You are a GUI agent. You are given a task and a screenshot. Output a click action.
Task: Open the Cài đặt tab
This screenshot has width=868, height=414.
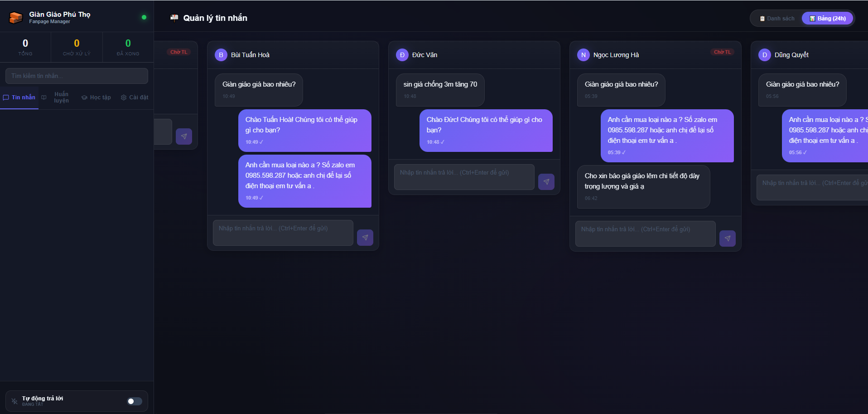pyautogui.click(x=135, y=97)
